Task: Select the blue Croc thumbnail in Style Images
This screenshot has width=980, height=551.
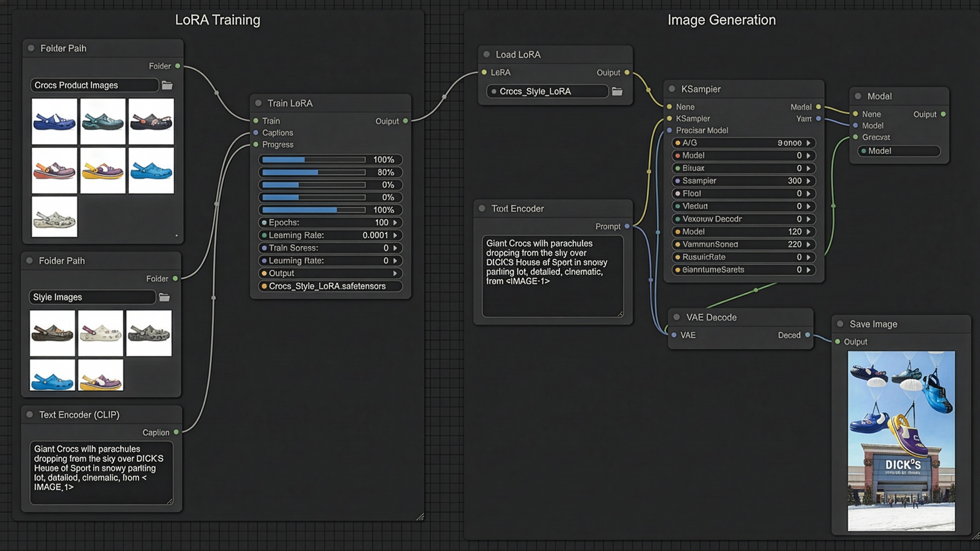Action: pos(52,375)
